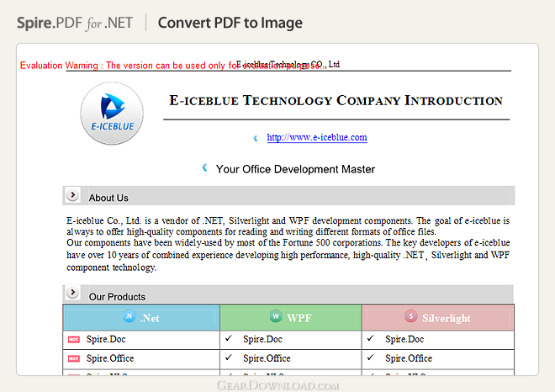Select Spire.Doc in the .Net column
The width and height of the screenshot is (555, 392).
(x=106, y=339)
